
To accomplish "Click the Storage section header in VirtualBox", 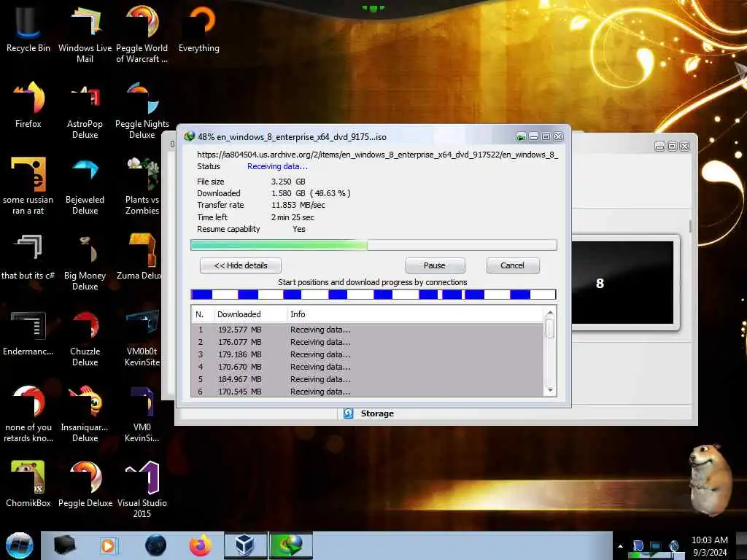I will tap(377, 413).
